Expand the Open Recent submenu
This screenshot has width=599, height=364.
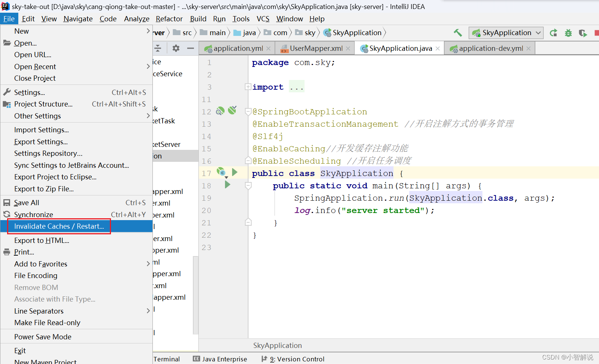[x=35, y=66]
